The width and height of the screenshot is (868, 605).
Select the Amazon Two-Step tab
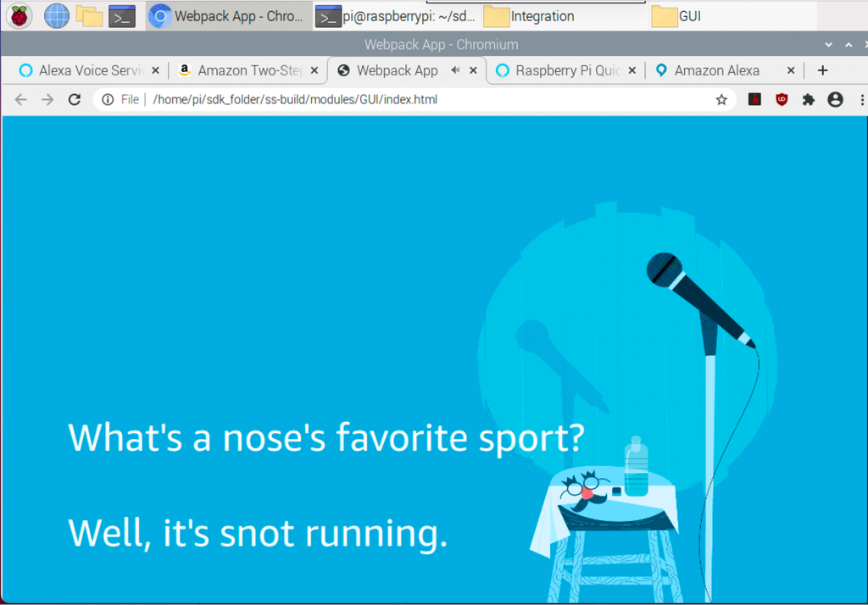point(249,70)
